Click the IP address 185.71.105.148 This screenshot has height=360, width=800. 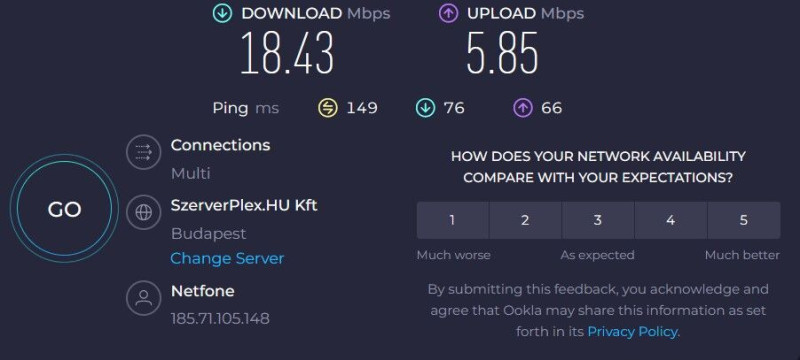(220, 319)
